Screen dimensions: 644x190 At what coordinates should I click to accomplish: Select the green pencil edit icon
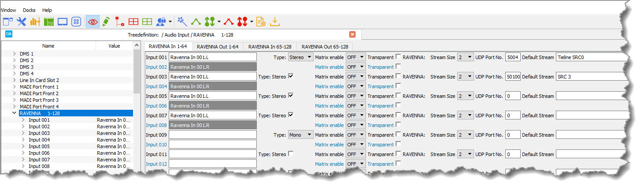coord(106,22)
